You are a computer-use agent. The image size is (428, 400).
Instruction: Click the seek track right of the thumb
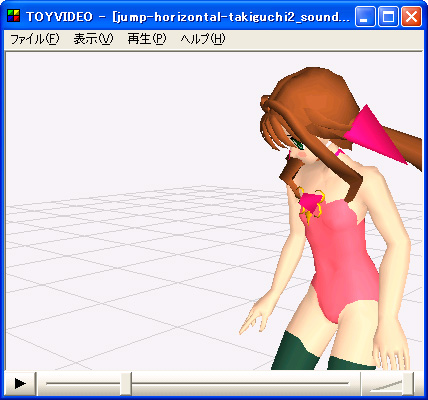point(240,383)
